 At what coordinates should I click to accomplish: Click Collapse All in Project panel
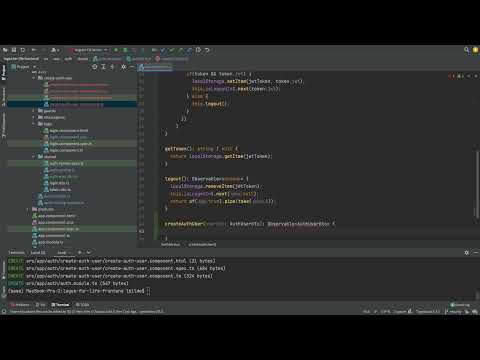pyautogui.click(x=112, y=67)
